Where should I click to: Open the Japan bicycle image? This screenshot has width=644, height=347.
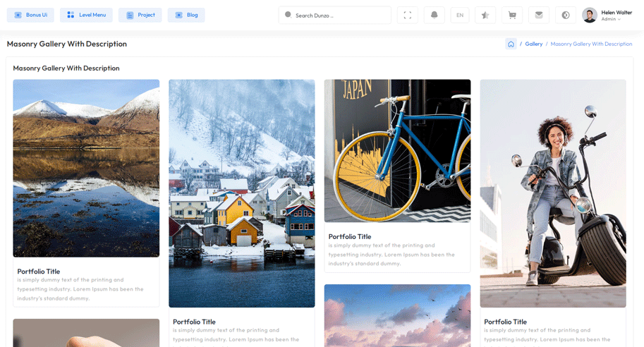(x=397, y=150)
